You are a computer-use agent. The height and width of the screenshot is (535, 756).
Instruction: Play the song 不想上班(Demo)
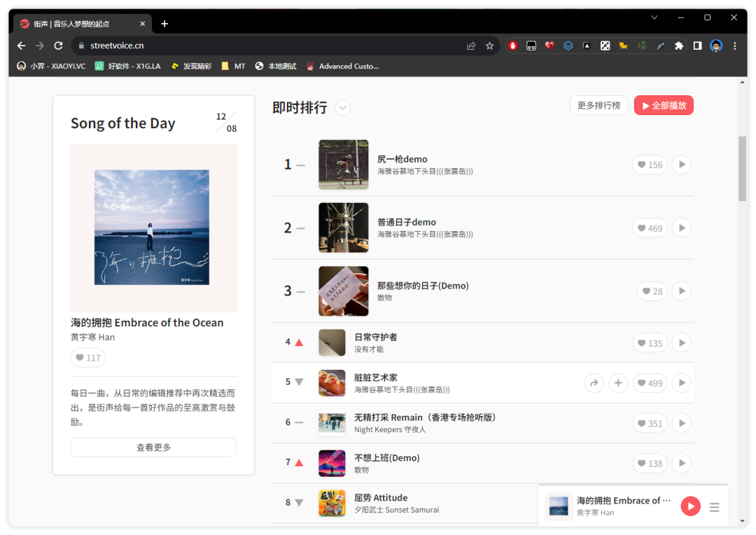[681, 463]
